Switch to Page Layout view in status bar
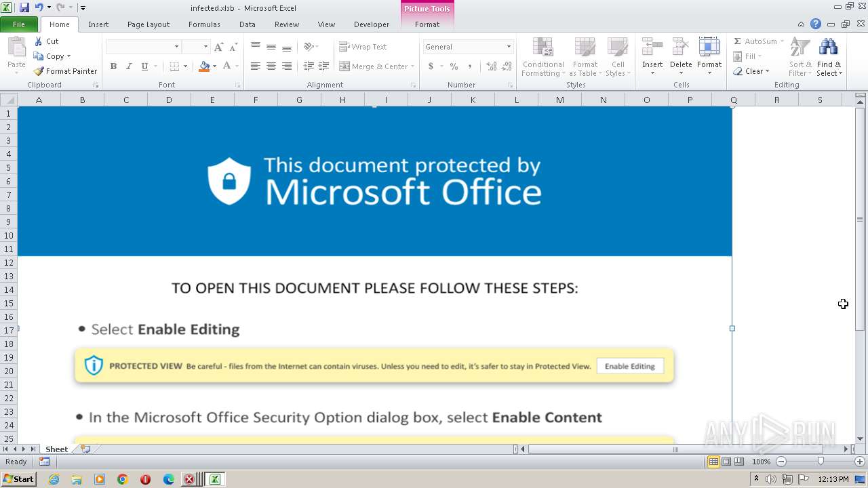Viewport: 868px width, 488px height. [x=726, y=462]
